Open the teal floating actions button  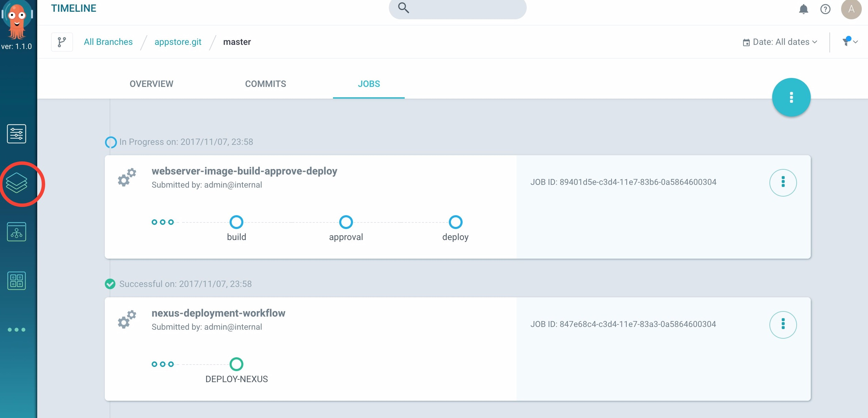point(791,97)
